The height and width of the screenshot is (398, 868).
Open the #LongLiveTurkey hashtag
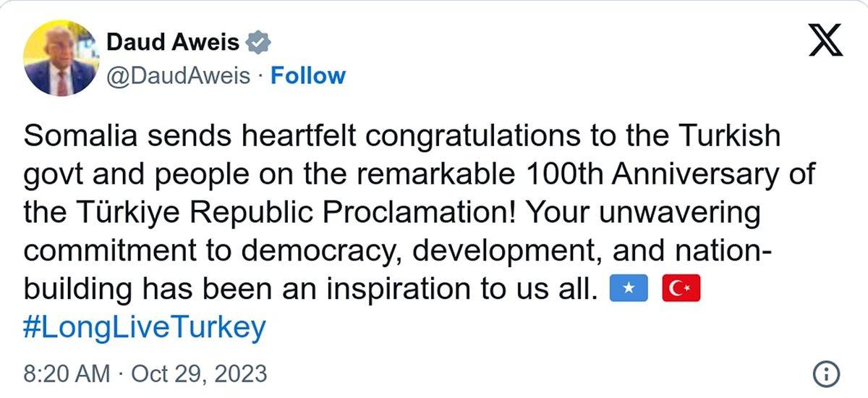pyautogui.click(x=145, y=328)
